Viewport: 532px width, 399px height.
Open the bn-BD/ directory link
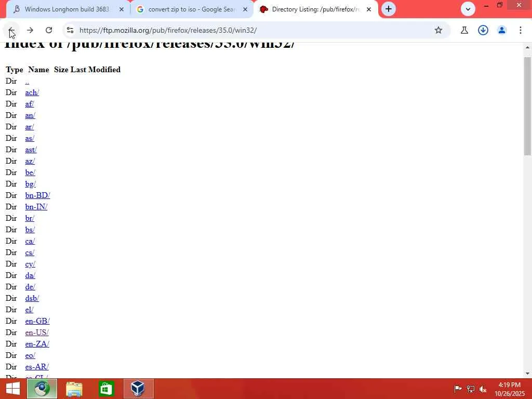[37, 195]
